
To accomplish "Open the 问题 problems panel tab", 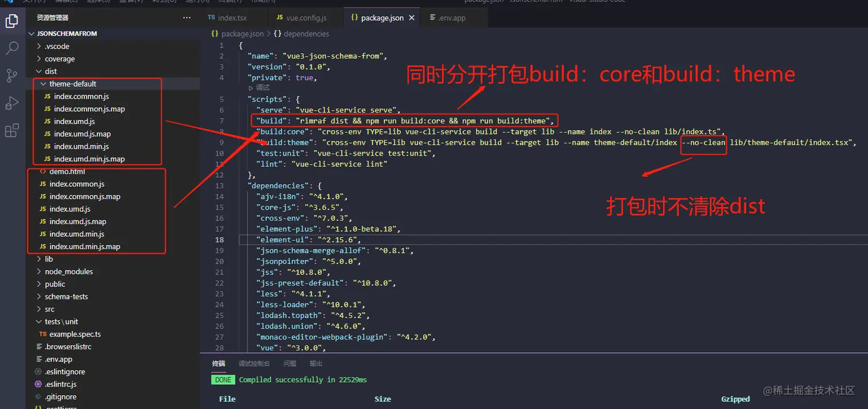I will pyautogui.click(x=290, y=364).
